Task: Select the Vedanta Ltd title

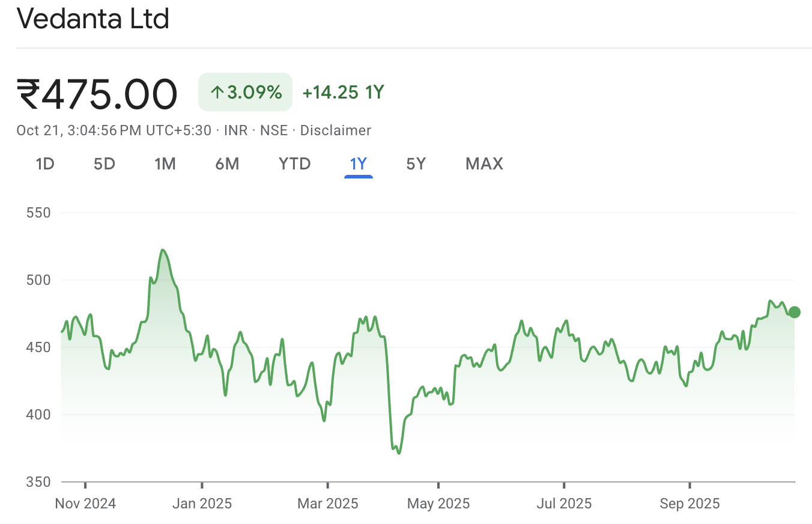Action: click(94, 19)
